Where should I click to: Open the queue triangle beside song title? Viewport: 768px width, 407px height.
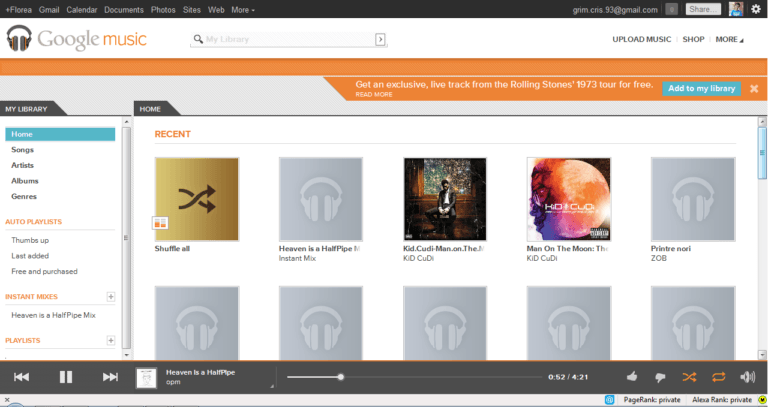click(272, 386)
